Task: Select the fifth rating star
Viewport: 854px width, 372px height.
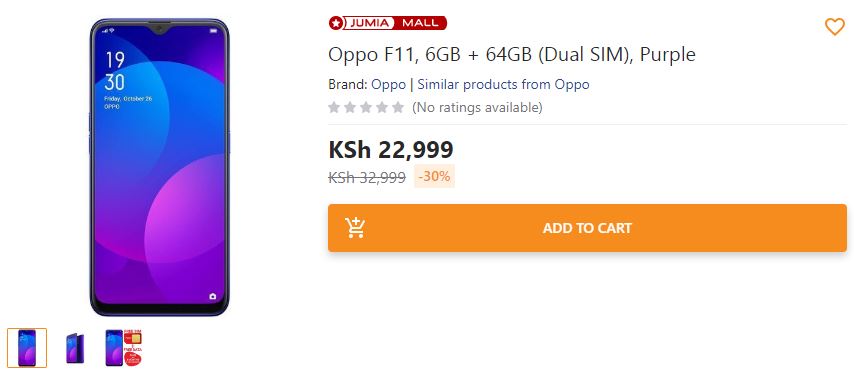Action: (x=398, y=107)
